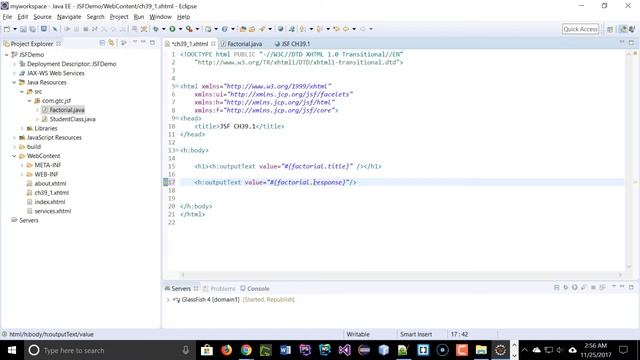Switch to the Console tab
640x360 pixels.
255,289
